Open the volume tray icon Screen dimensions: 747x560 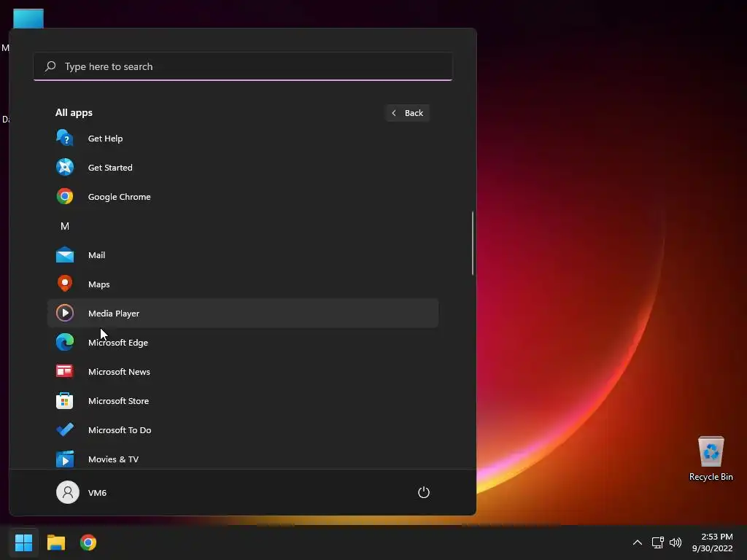[x=676, y=542]
